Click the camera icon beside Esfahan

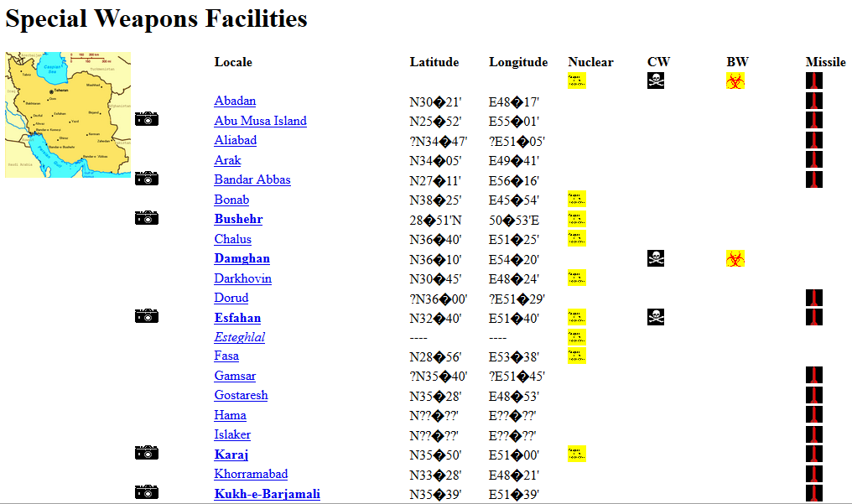tap(147, 316)
